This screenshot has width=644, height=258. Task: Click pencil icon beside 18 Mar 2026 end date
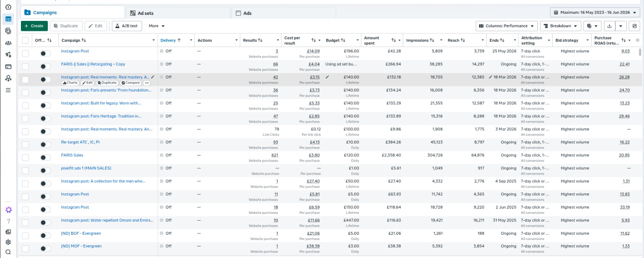(490, 77)
